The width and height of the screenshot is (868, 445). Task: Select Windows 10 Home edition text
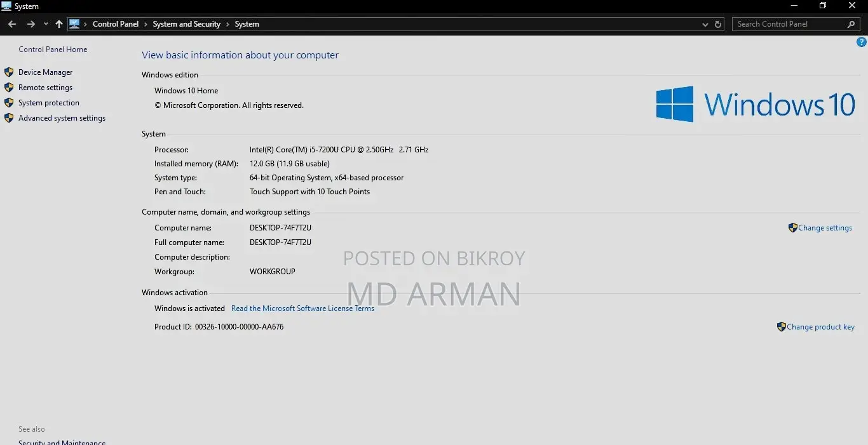(186, 91)
